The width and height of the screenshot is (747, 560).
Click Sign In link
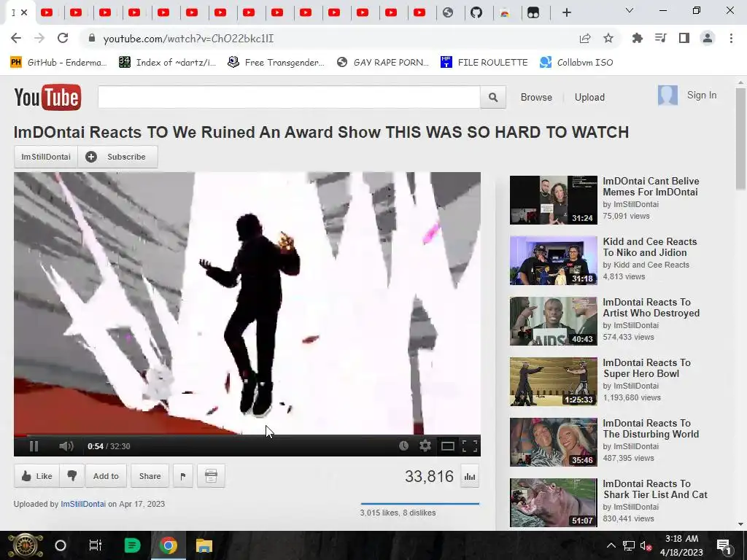click(x=701, y=96)
